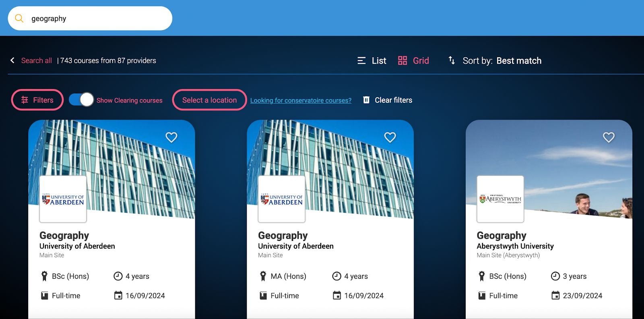Click the Aberystwyth University logo

click(500, 199)
